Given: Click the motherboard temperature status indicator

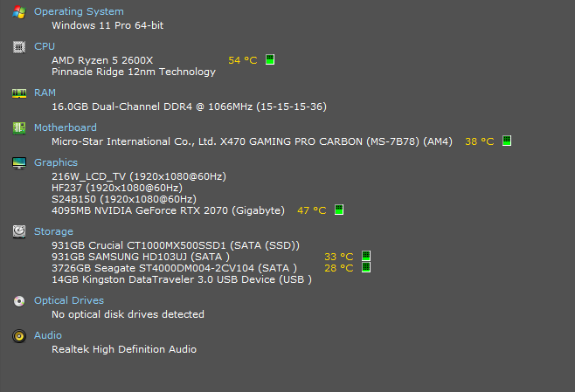Looking at the screenshot, I should click(507, 141).
